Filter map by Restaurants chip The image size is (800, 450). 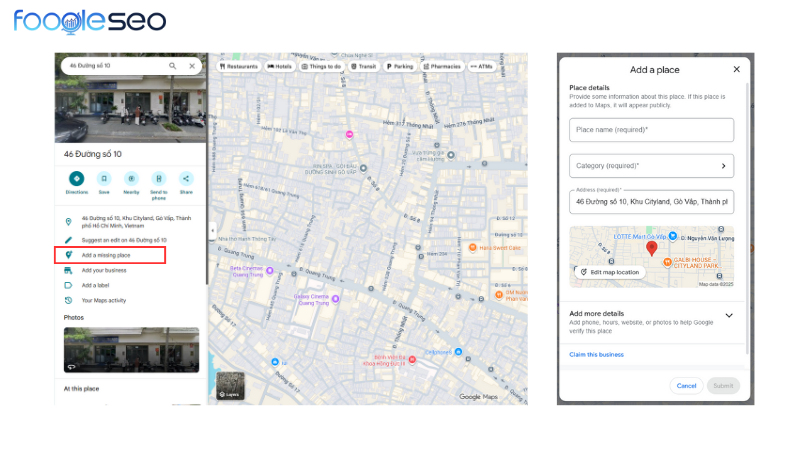tap(239, 66)
